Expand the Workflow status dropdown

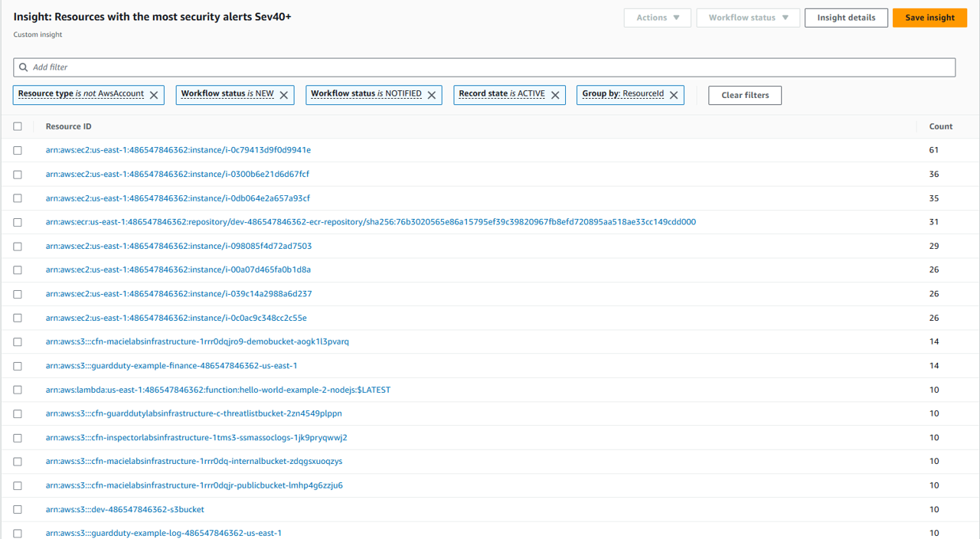tap(747, 18)
